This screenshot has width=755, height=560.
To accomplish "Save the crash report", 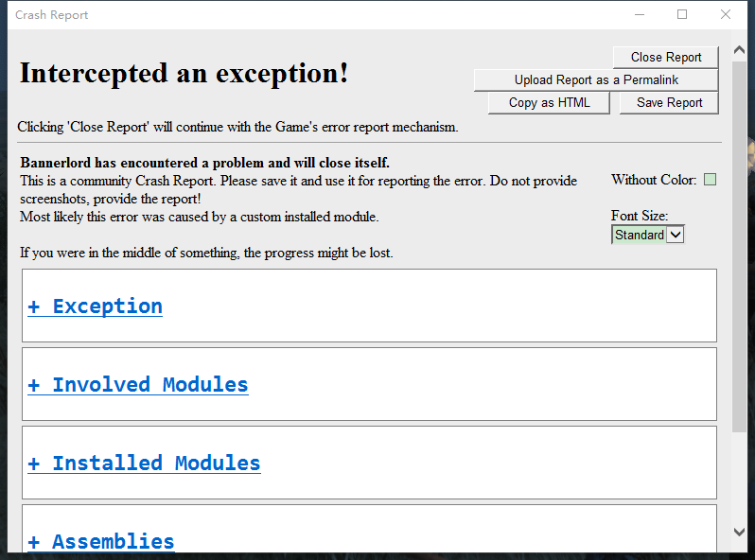I will pyautogui.click(x=669, y=102).
